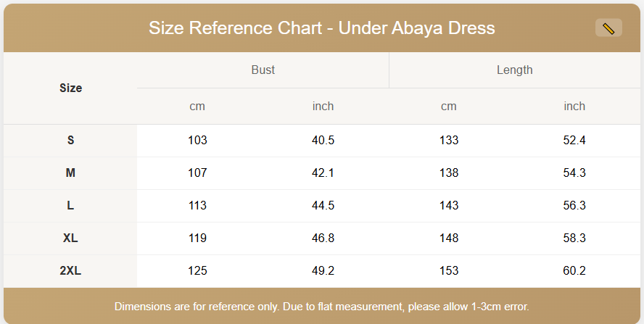Select the Bust column header
The width and height of the screenshot is (644, 324).
(263, 70)
